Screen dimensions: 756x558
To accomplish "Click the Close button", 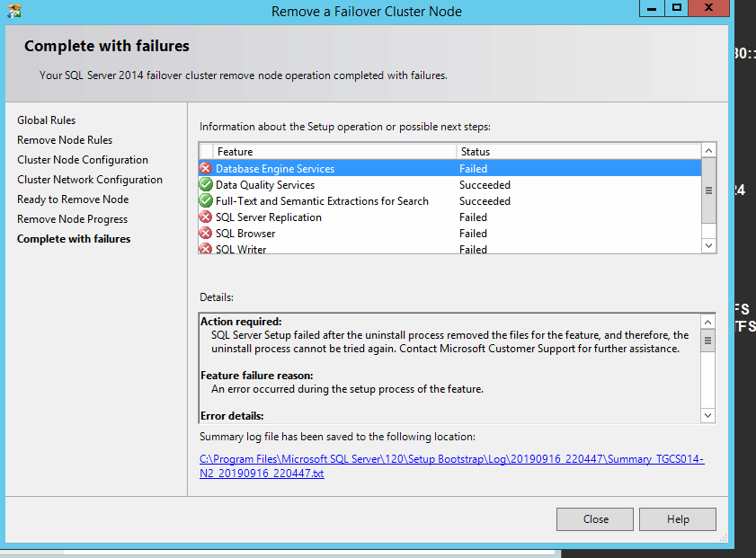I will [x=594, y=518].
